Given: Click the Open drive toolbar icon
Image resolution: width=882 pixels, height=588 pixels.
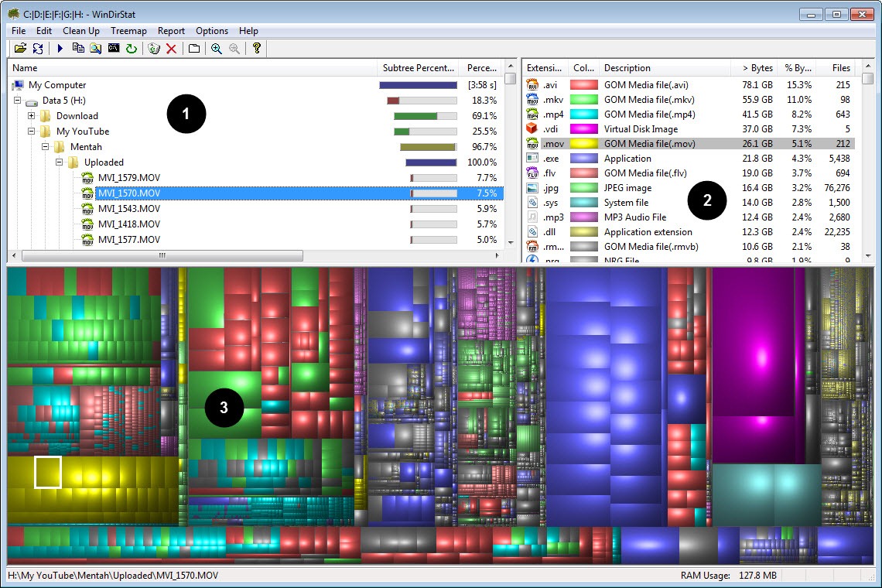Looking at the screenshot, I should point(20,49).
